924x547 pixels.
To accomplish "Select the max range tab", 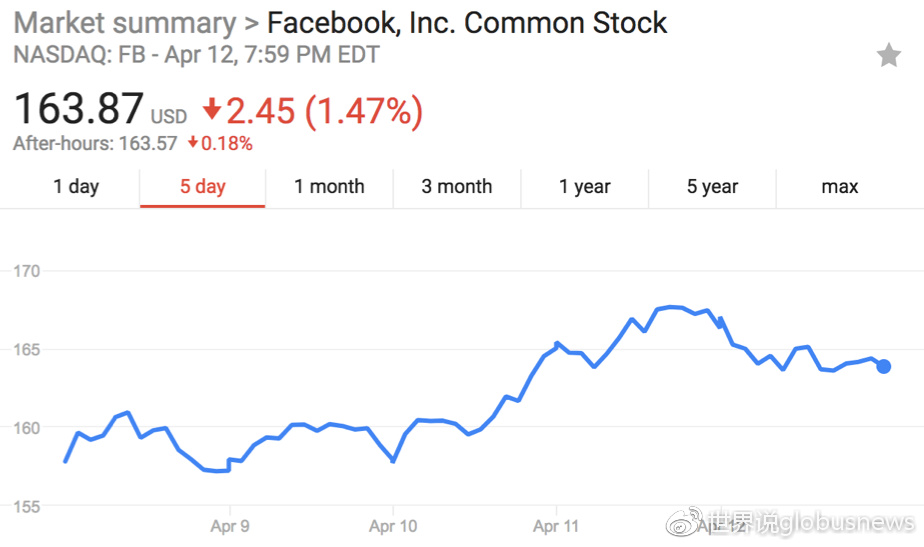I will coord(840,186).
